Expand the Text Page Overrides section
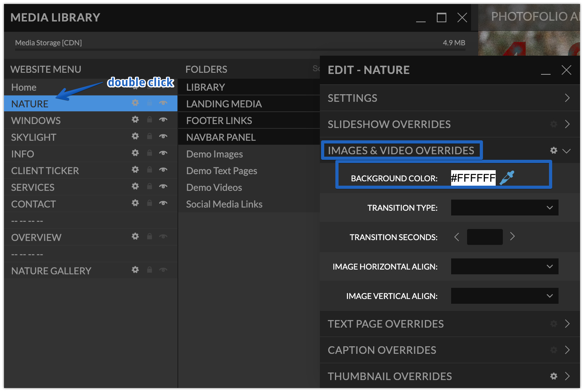This screenshot has width=584, height=392. click(567, 324)
